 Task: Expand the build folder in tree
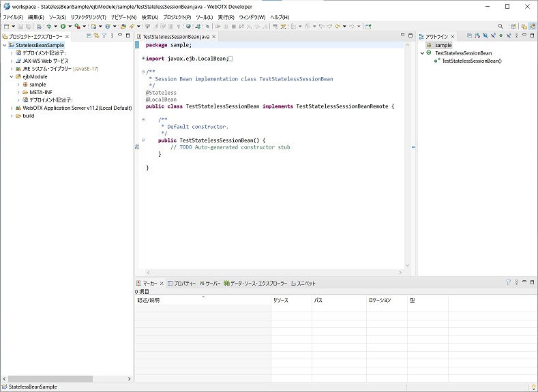(x=12, y=116)
